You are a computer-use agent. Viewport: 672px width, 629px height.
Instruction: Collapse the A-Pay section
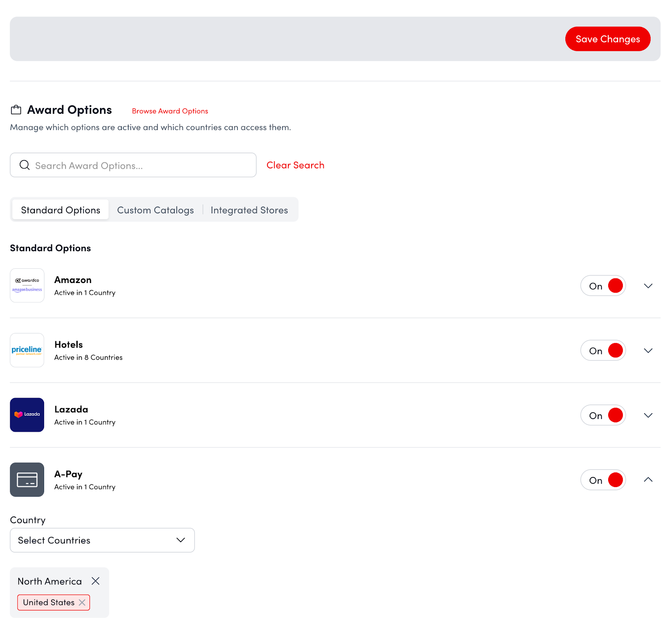click(648, 480)
